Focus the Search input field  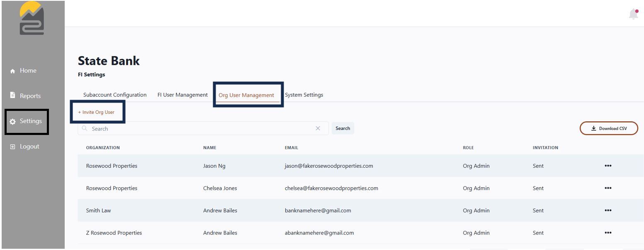point(203,128)
